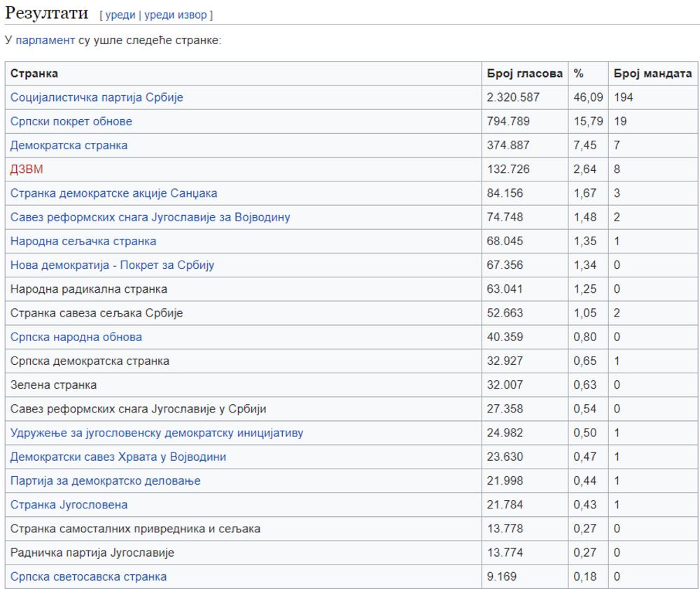Open 'Савез реформских снага Југославије за Војводину'
The height and width of the screenshot is (589, 700).
tap(150, 217)
